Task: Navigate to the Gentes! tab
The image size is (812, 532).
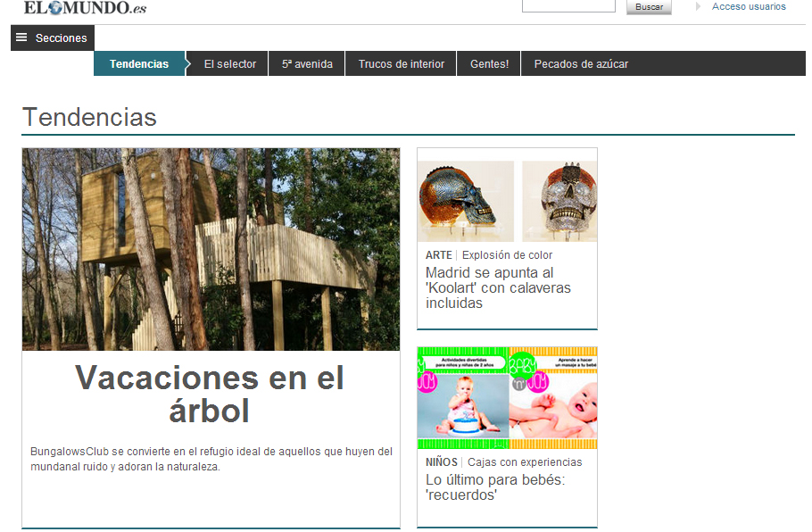Action: (489, 64)
